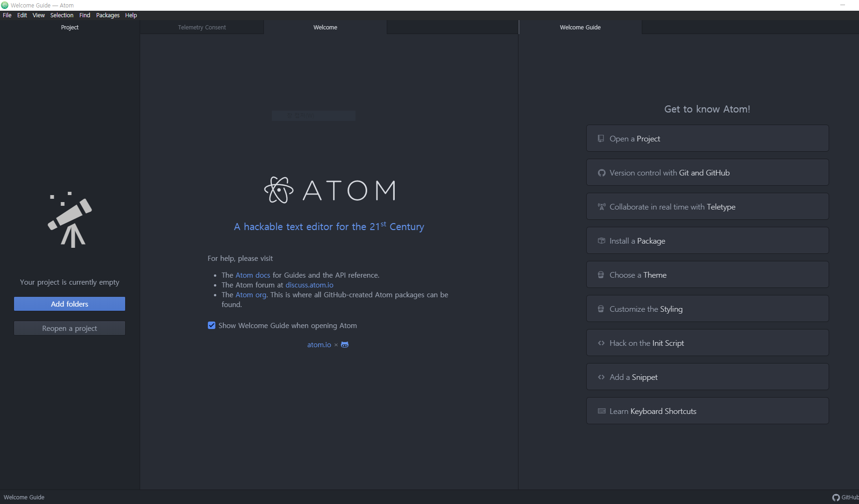The image size is (859, 504).
Task: Click the paint can icon beside Choose a Theme
Action: coord(601,275)
